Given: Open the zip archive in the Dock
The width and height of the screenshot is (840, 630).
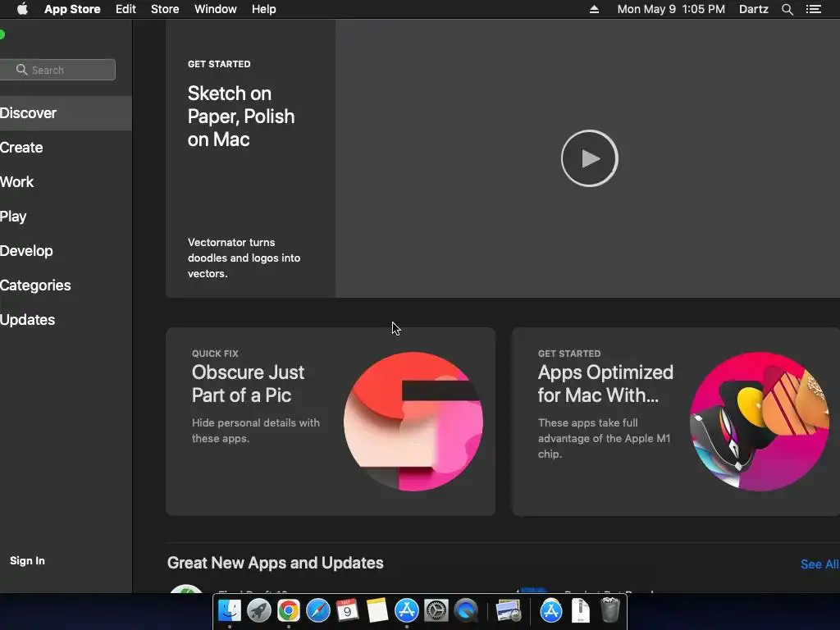Looking at the screenshot, I should click(581, 610).
